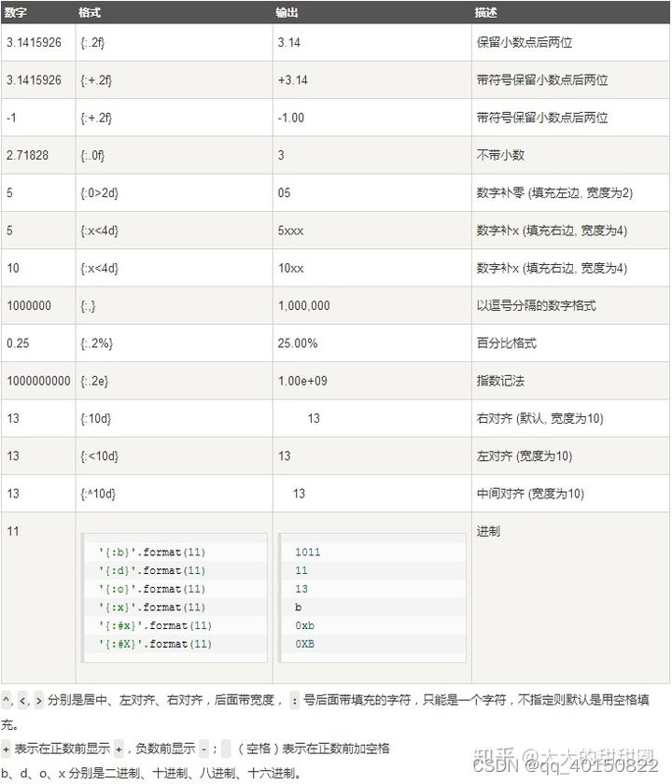Click the output value 10xx

click(x=290, y=268)
